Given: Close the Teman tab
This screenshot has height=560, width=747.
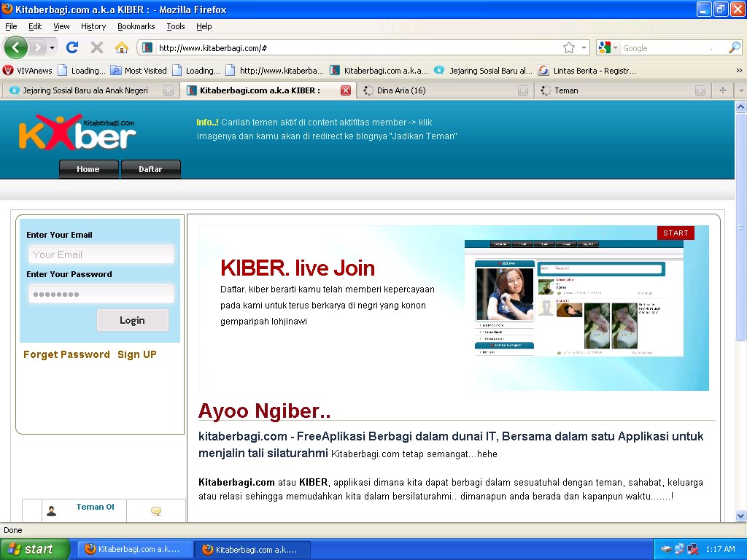Looking at the screenshot, I should tap(700, 90).
